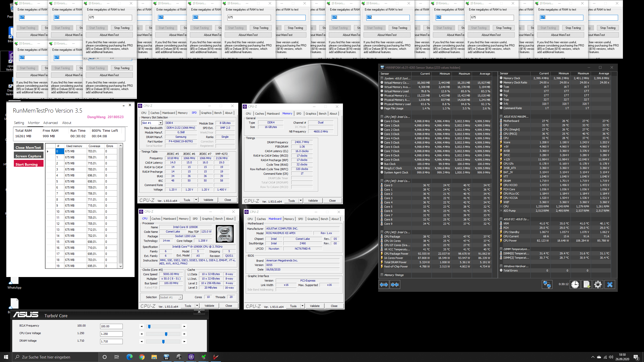The image size is (644, 362).
Task: Click Validate in CPU-Z SPD window
Action: pyautogui.click(x=208, y=200)
